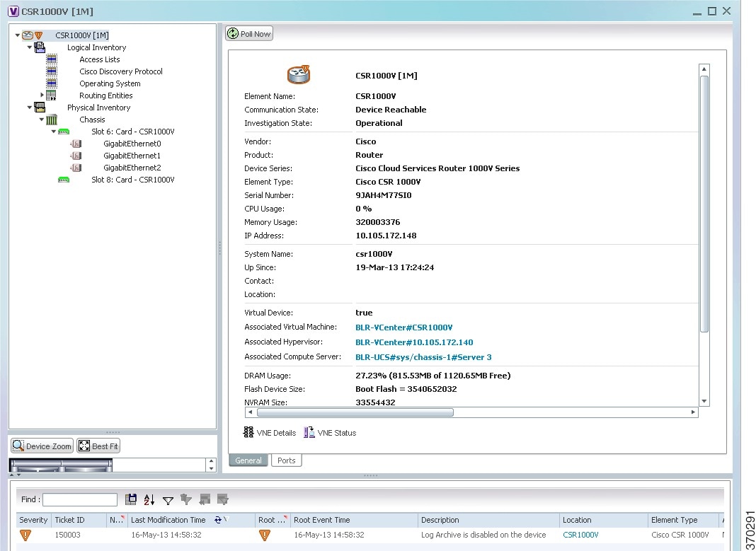The image size is (756, 551).
Task: Click the Cisco Discovery Protocol icon
Action: 52,71
